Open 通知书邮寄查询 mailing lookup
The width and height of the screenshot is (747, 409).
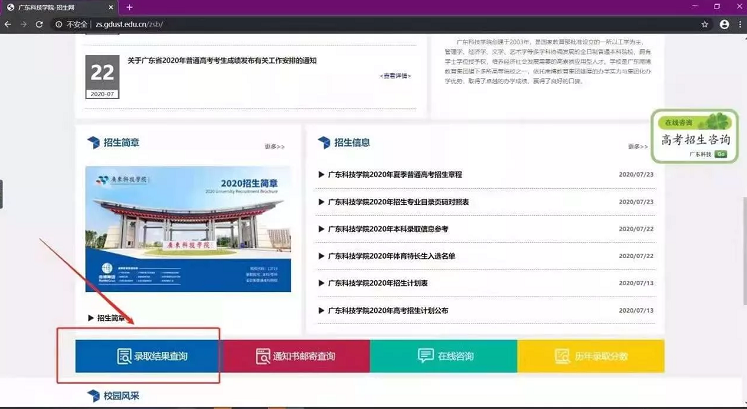click(296, 356)
